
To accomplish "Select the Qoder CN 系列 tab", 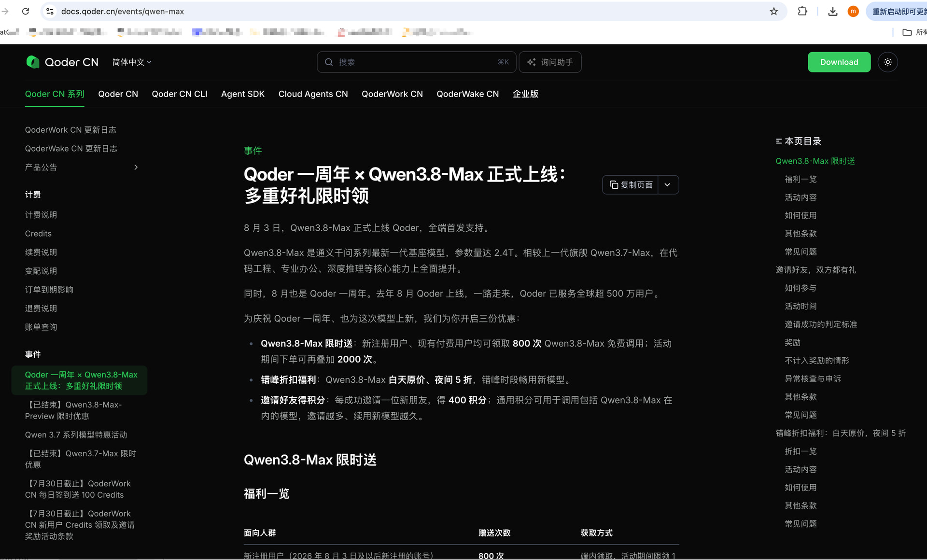I will pyautogui.click(x=55, y=94).
